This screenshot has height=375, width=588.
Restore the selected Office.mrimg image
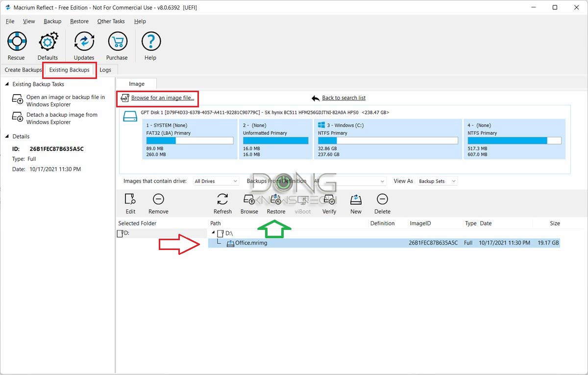276,203
